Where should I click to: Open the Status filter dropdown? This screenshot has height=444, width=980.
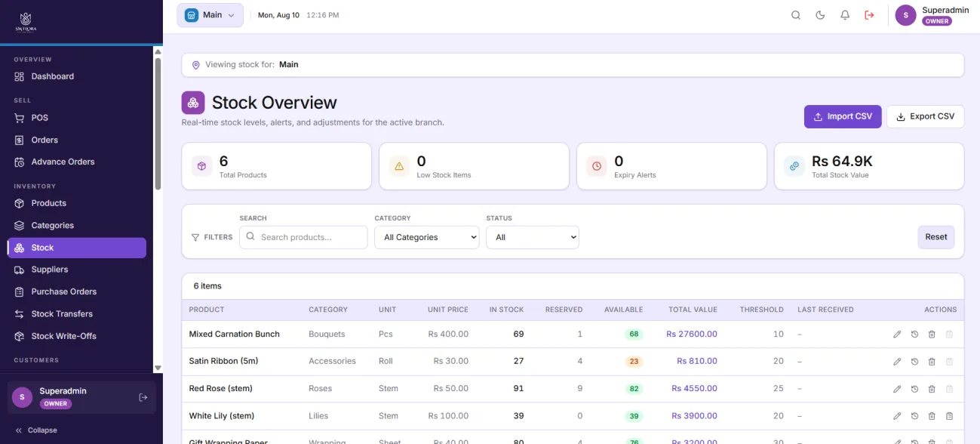pos(533,237)
